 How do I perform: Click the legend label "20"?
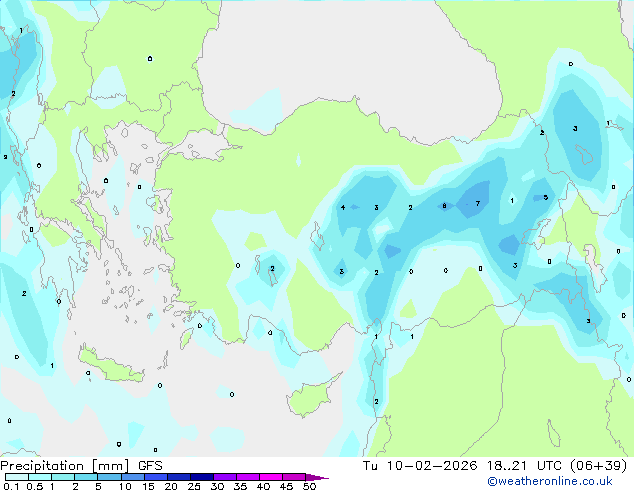pos(171,486)
